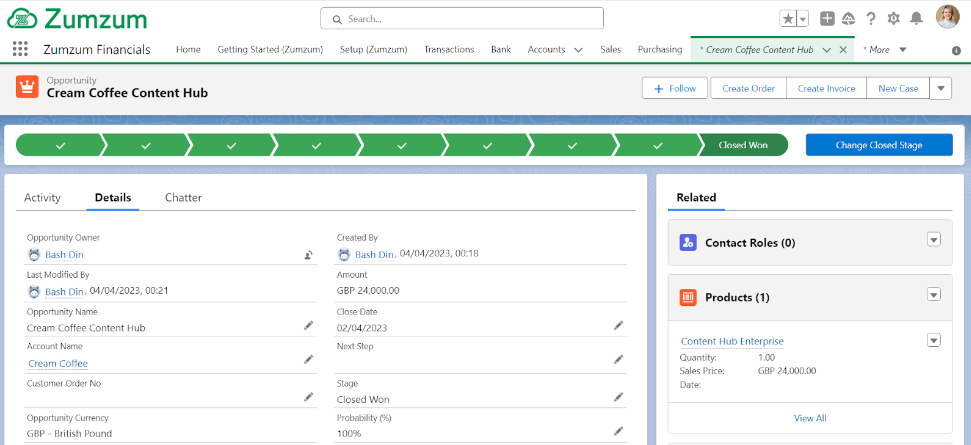
Task: Expand the Accounts nav dropdown
Action: pyautogui.click(x=578, y=50)
